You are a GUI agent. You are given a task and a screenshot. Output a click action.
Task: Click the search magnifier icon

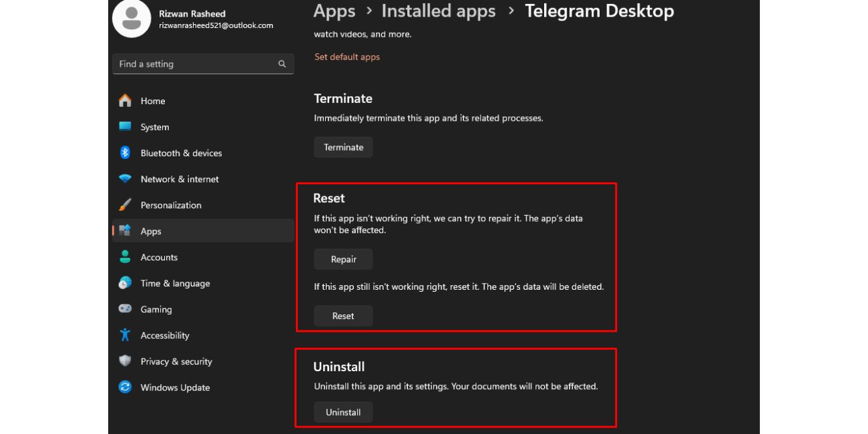coord(282,64)
